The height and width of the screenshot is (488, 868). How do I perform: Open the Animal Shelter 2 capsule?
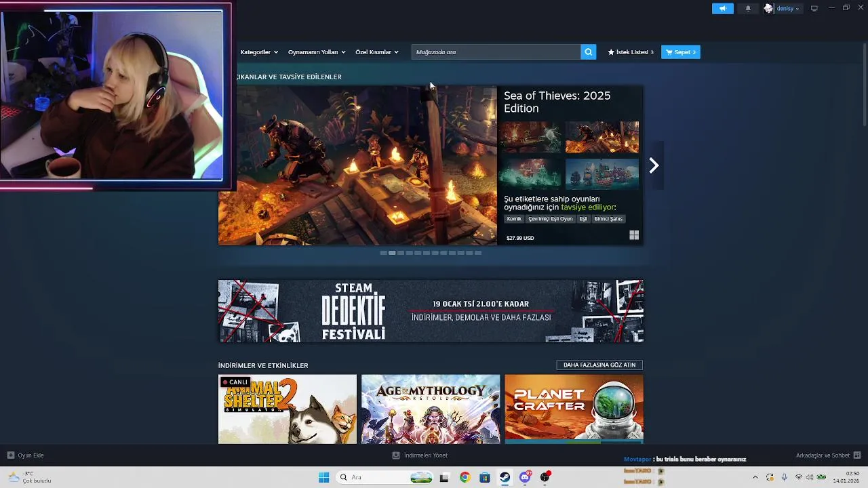tap(288, 409)
